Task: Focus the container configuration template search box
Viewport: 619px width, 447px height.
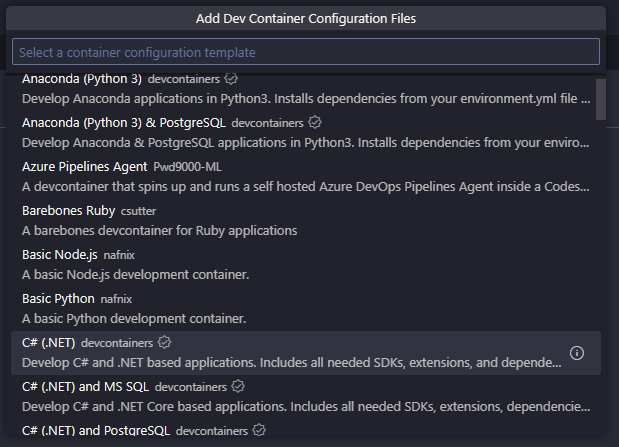Action: (x=305, y=52)
